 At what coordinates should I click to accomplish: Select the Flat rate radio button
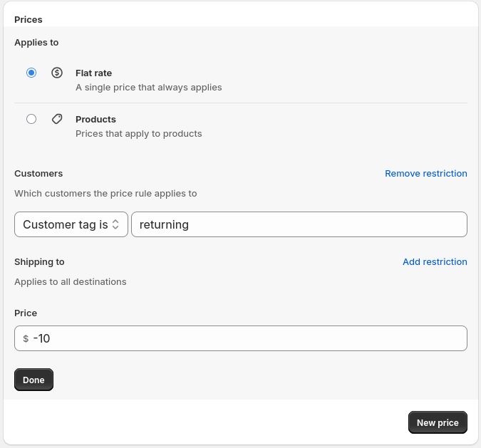[31, 73]
